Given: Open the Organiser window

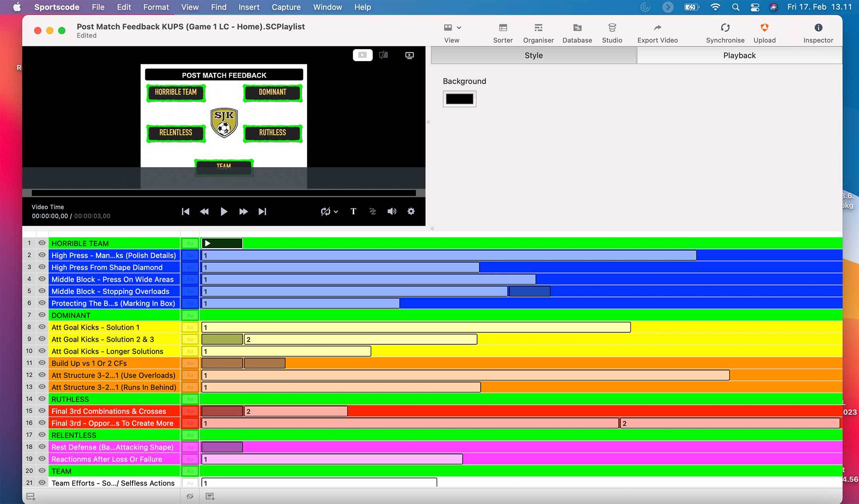Looking at the screenshot, I should point(538,28).
